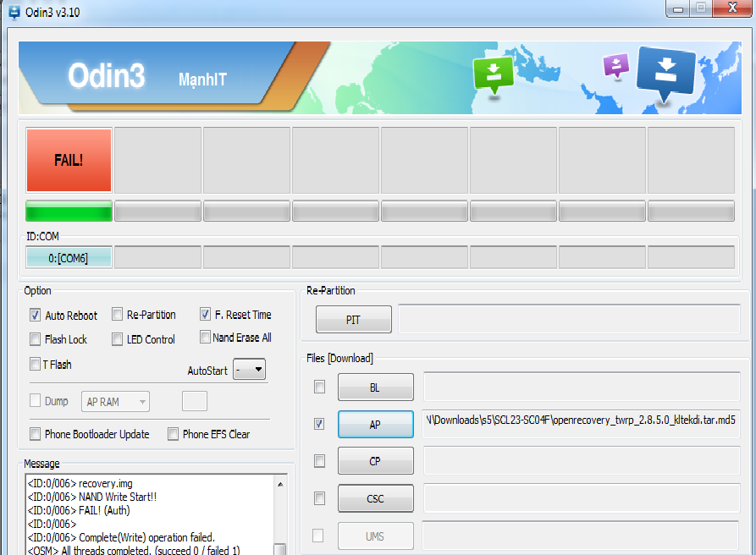756x555 pixels.
Task: Tick the checkbox beside the CP button
Action: pos(319,461)
